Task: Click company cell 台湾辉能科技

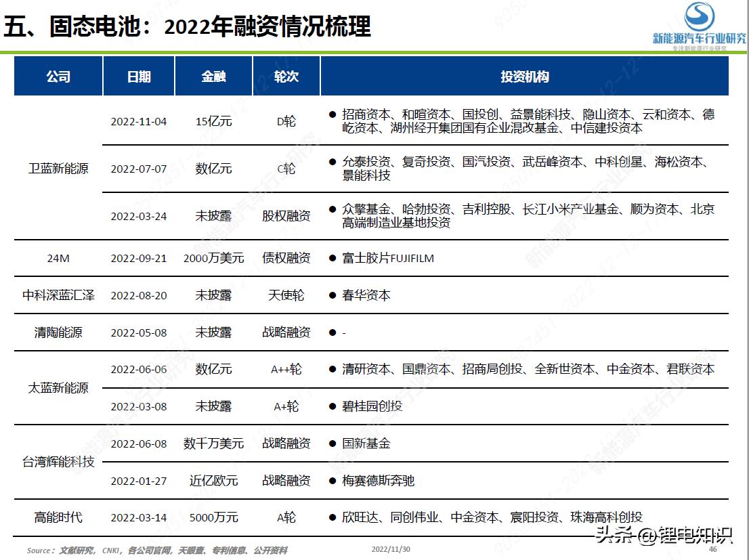Action: pos(58,462)
